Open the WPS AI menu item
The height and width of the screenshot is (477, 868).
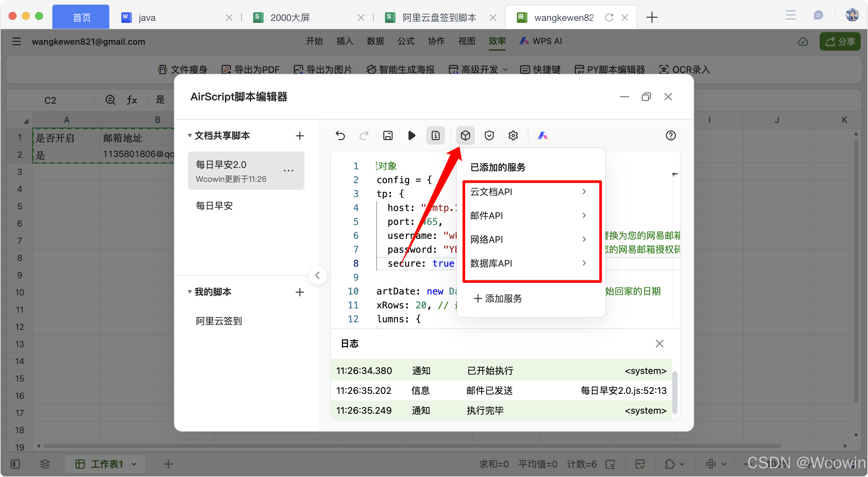tap(541, 41)
